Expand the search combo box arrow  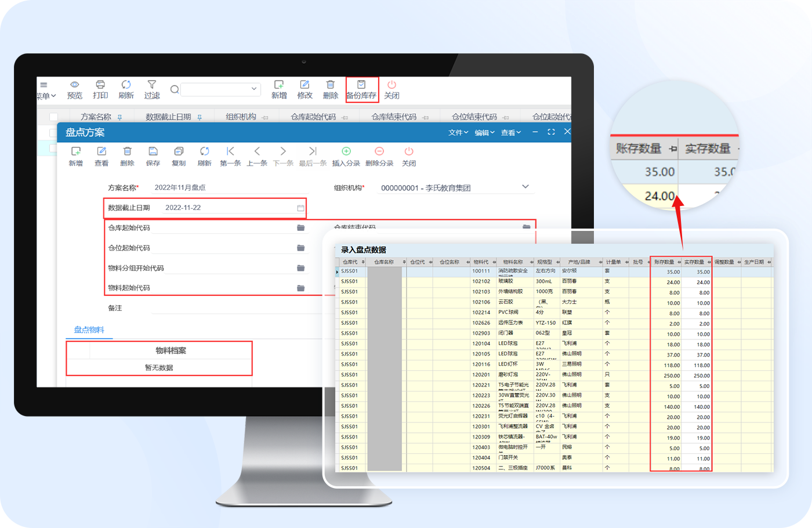pos(253,89)
